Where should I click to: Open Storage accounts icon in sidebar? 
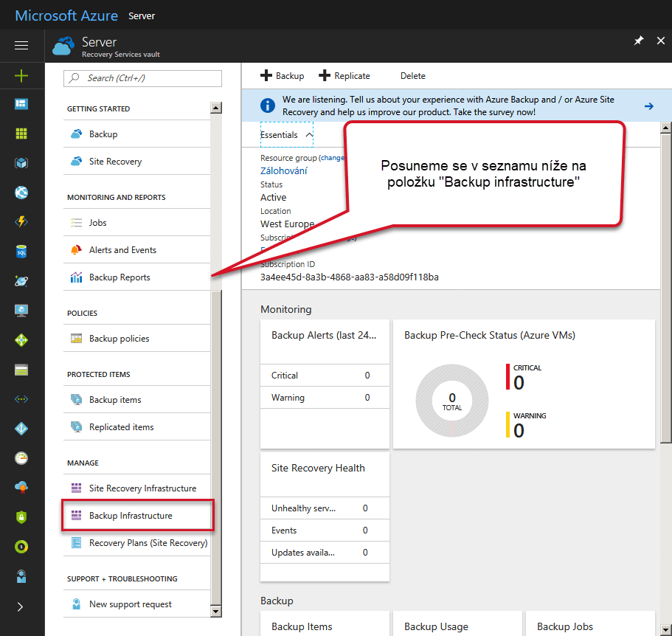21,370
